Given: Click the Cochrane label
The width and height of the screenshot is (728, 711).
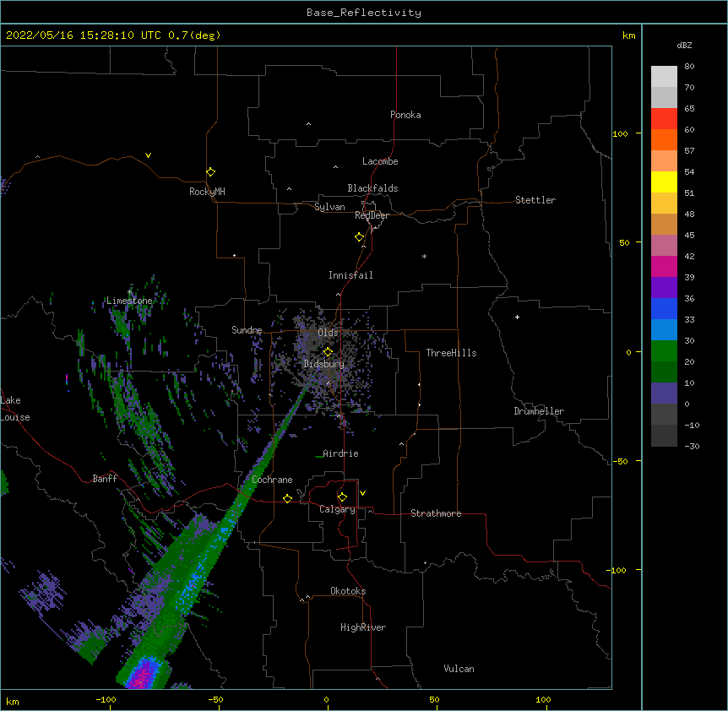Looking at the screenshot, I should (x=272, y=480).
